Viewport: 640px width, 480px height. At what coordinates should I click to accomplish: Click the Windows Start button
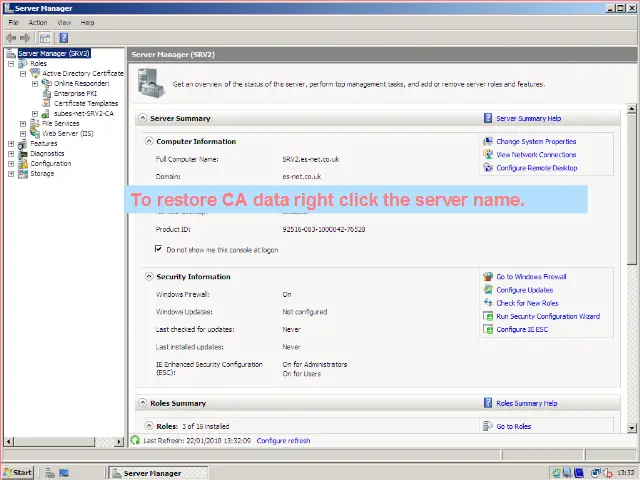point(18,472)
